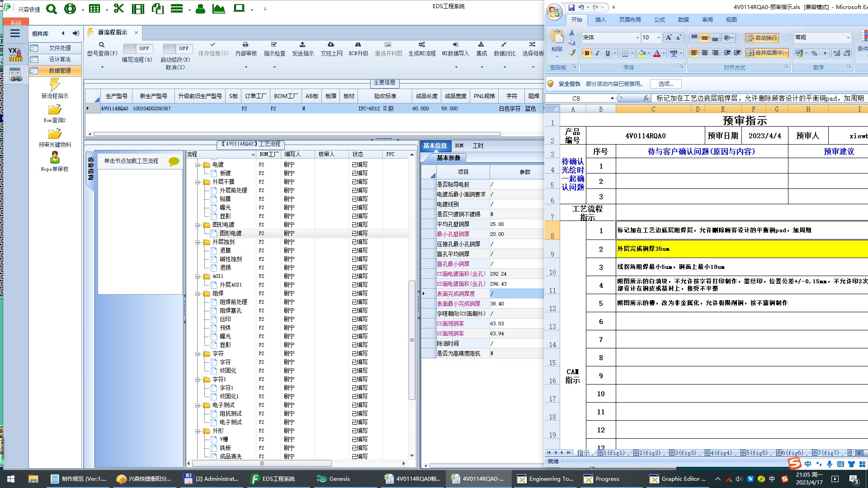Click the 选项... security warning button
Viewport: 868px width, 488px height.
[665, 84]
